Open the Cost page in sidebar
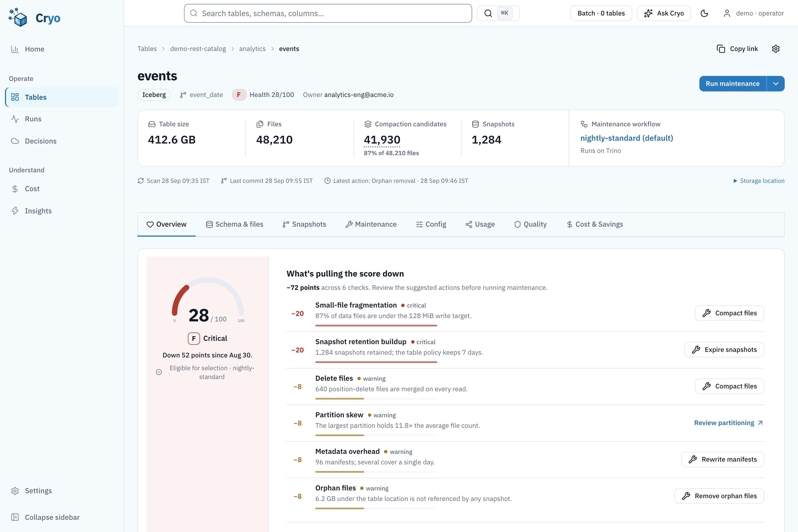The width and height of the screenshot is (798, 532). (62, 189)
